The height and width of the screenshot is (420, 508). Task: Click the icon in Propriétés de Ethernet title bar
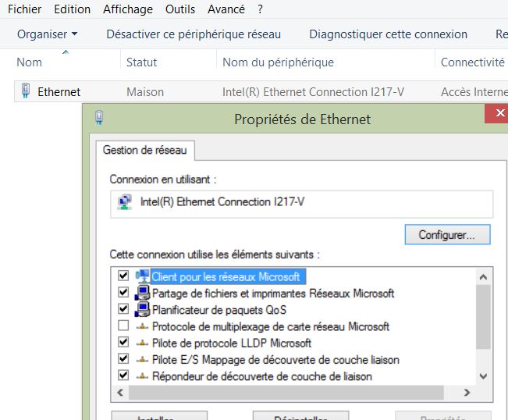click(x=99, y=117)
